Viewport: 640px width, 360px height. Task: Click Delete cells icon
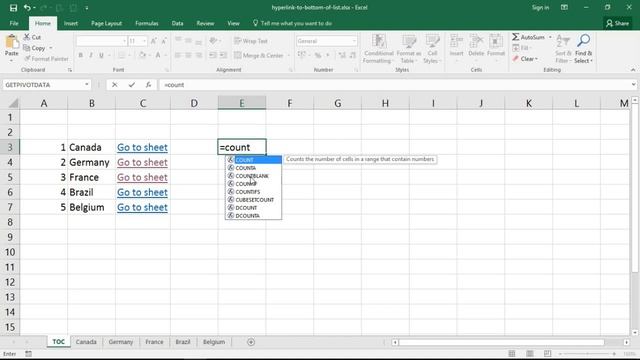(x=476, y=42)
